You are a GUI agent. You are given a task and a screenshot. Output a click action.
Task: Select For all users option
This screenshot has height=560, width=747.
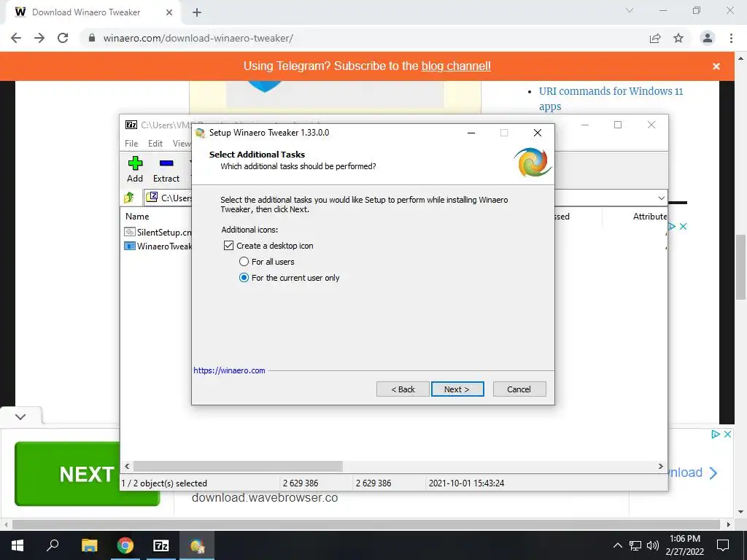[244, 262]
